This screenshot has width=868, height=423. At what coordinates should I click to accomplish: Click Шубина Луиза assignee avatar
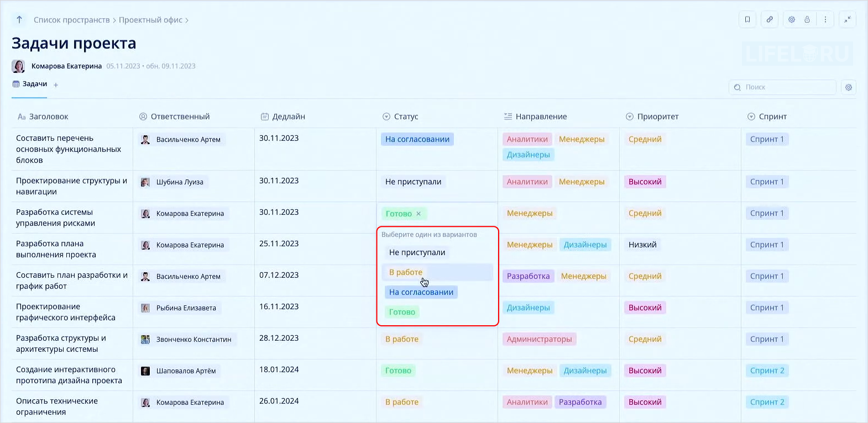pos(145,182)
